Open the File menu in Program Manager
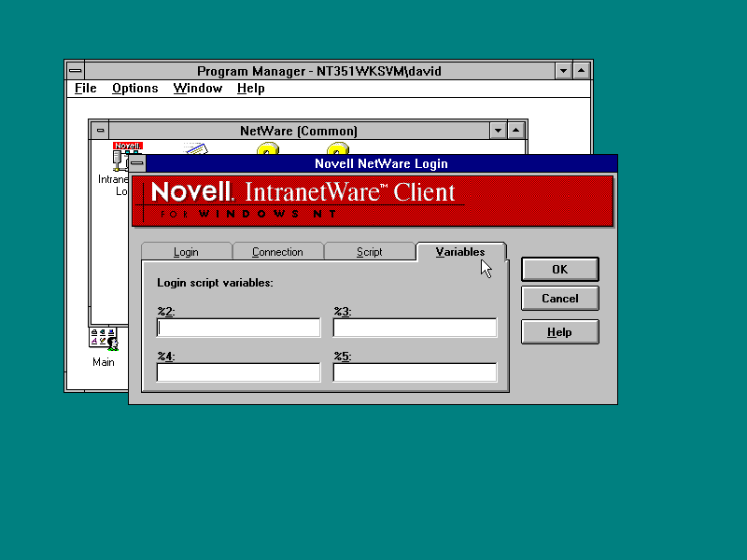 [x=86, y=89]
